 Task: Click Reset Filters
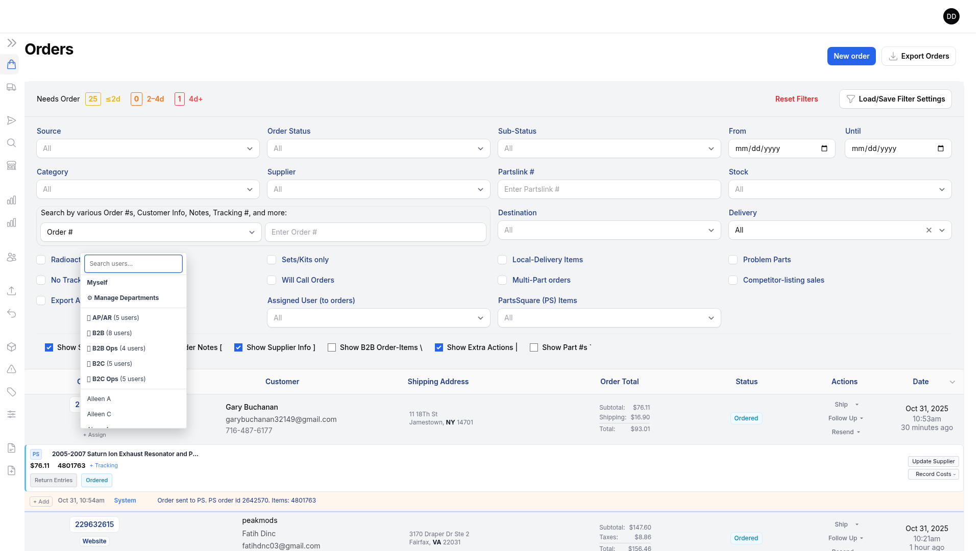[796, 99]
